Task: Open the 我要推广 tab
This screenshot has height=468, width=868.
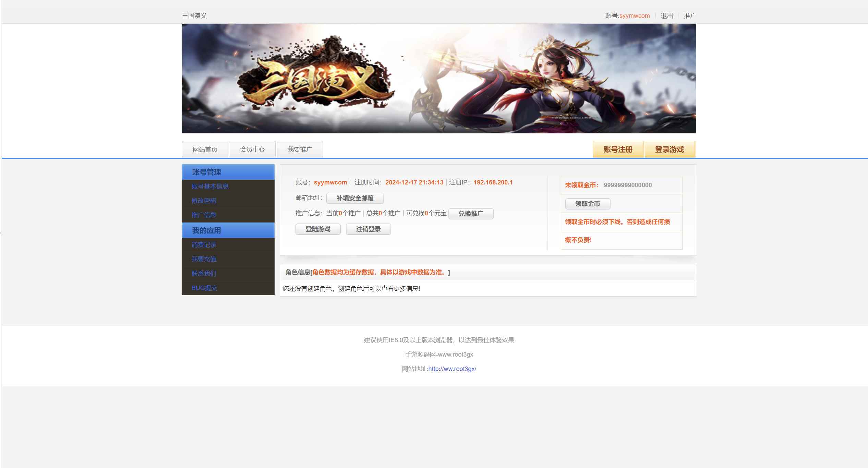Action: tap(300, 149)
